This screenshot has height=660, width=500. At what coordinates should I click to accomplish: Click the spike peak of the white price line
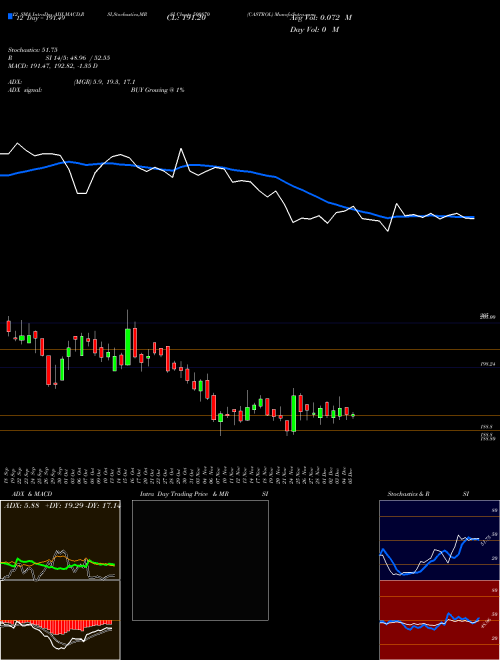coord(181,149)
